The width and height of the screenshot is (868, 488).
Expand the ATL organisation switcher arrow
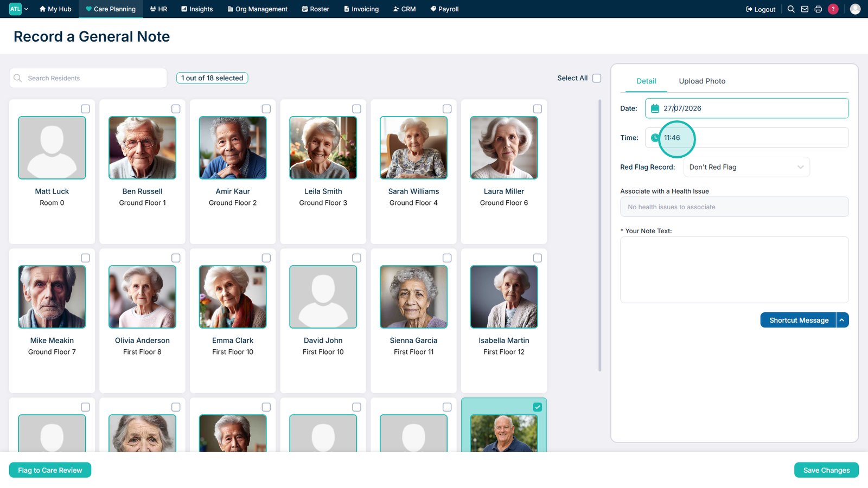point(26,9)
